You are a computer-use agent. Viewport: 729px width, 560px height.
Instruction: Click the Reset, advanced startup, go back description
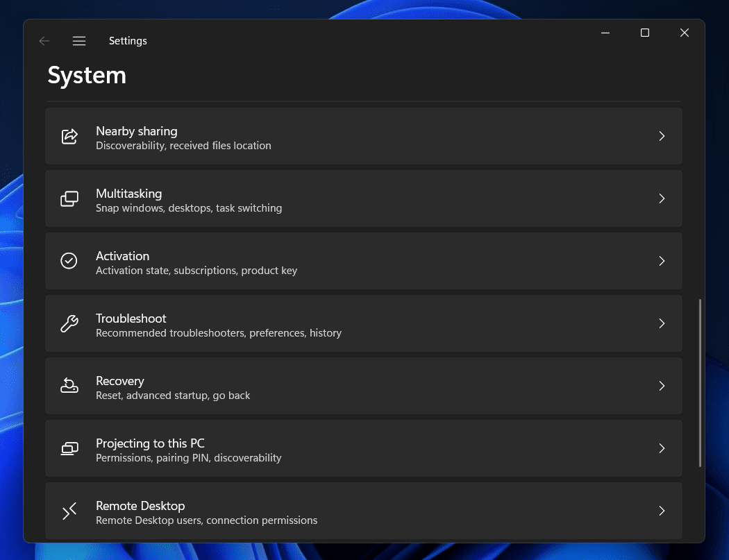173,396
